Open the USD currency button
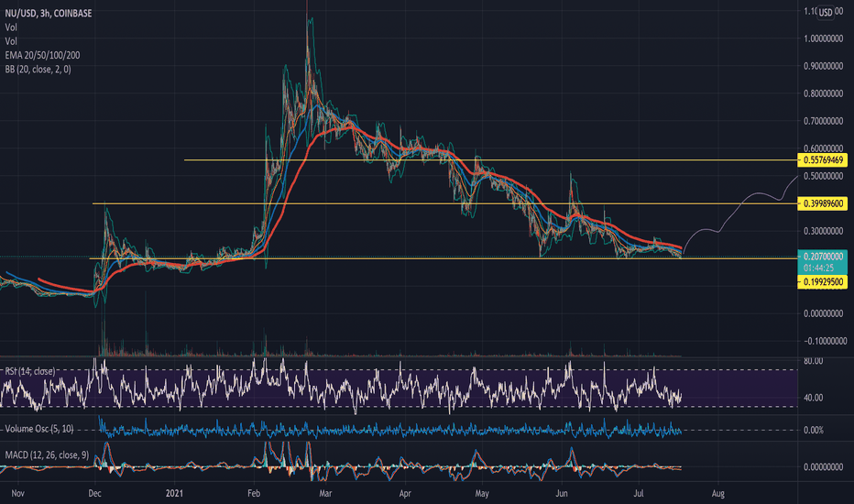Image resolution: width=854 pixels, height=504 pixels. pos(826,13)
